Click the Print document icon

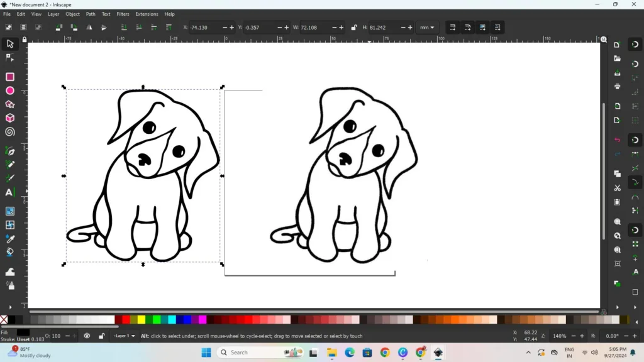coord(618,86)
